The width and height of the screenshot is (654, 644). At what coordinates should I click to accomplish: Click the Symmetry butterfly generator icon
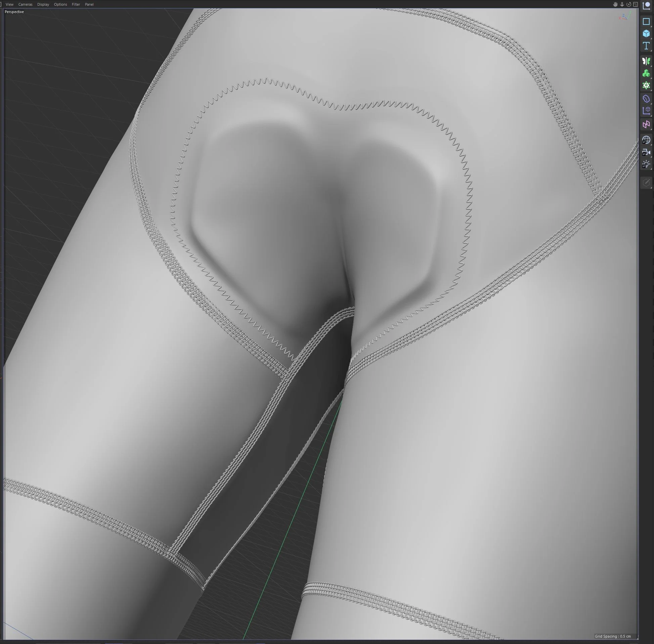[646, 61]
